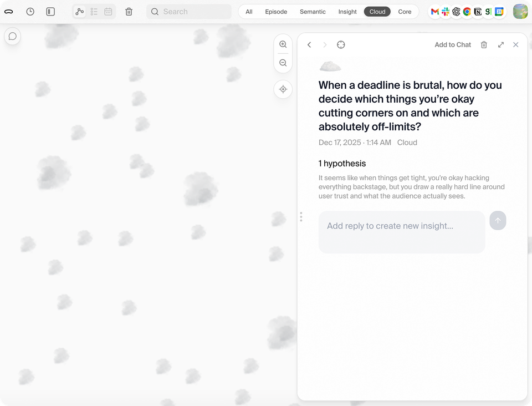
Task: Switch to graph view mode
Action: pos(80,12)
